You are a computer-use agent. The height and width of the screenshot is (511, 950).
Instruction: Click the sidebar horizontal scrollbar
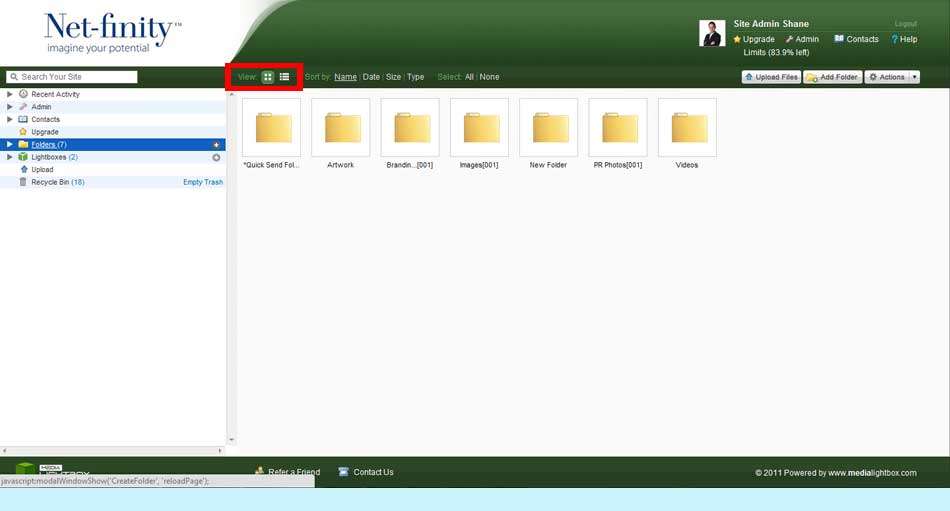click(x=113, y=451)
